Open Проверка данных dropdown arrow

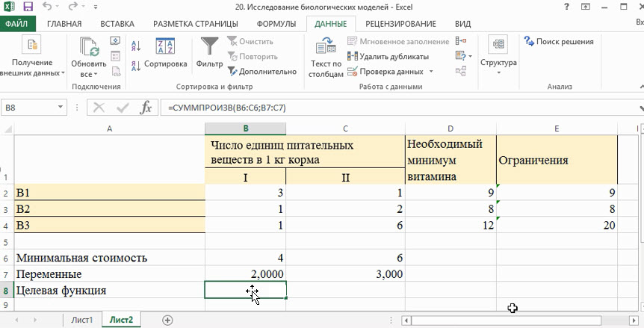(431, 72)
